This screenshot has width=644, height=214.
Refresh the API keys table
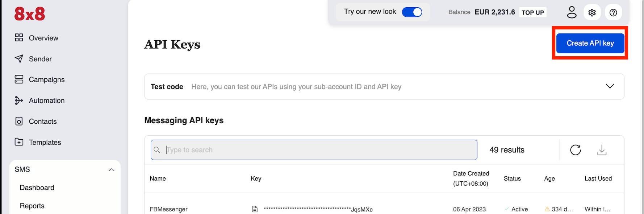tap(576, 150)
